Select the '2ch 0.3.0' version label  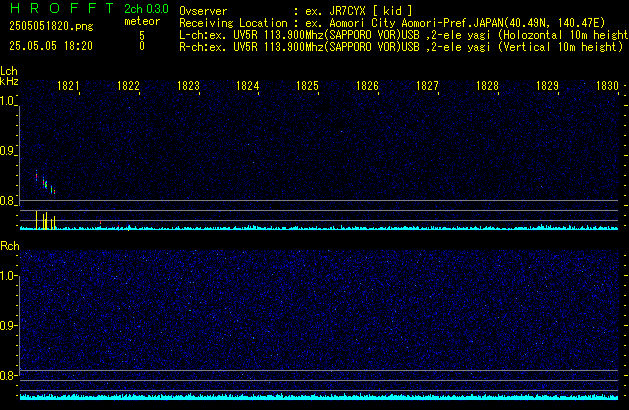[146, 9]
